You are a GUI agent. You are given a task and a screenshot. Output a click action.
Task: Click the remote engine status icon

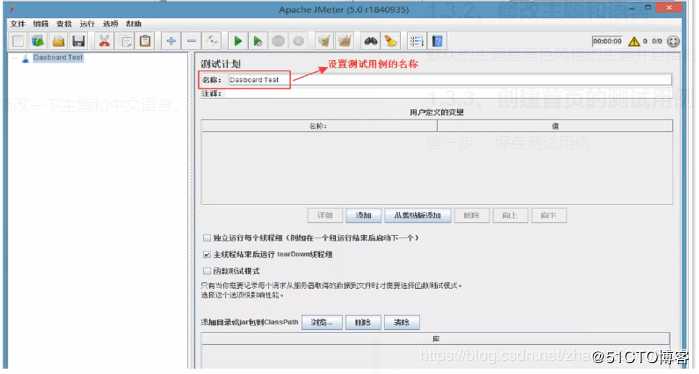tap(673, 41)
